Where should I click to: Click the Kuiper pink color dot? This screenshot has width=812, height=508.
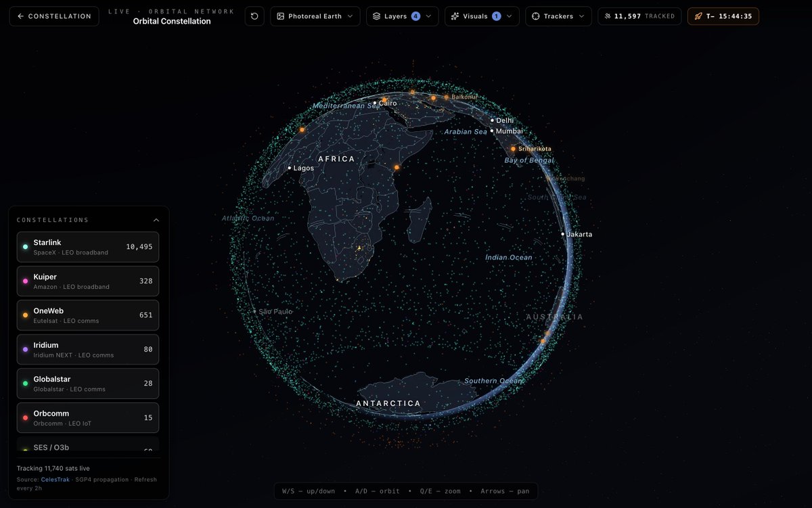[x=25, y=281]
